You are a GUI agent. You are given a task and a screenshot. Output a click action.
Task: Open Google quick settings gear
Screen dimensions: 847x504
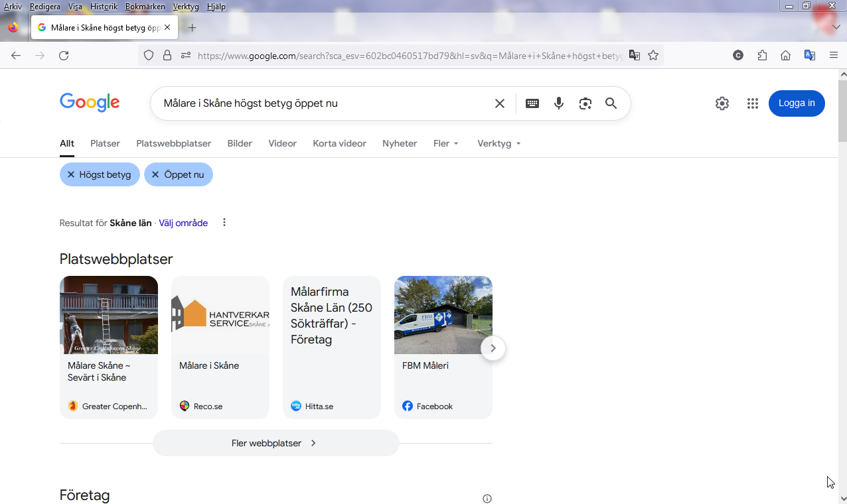pos(722,103)
